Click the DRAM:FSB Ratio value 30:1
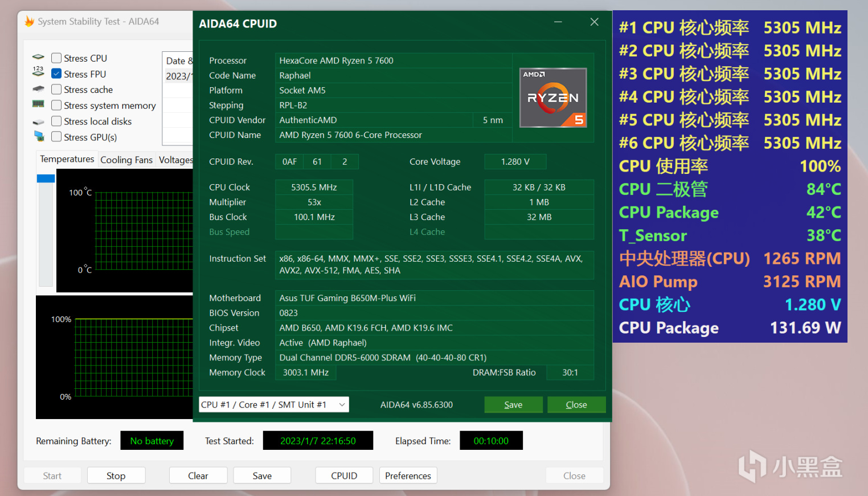Viewport: 868px width, 496px height. click(570, 372)
